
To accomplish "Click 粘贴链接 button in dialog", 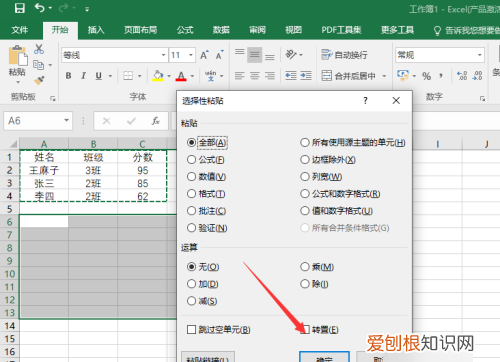I will [x=208, y=356].
